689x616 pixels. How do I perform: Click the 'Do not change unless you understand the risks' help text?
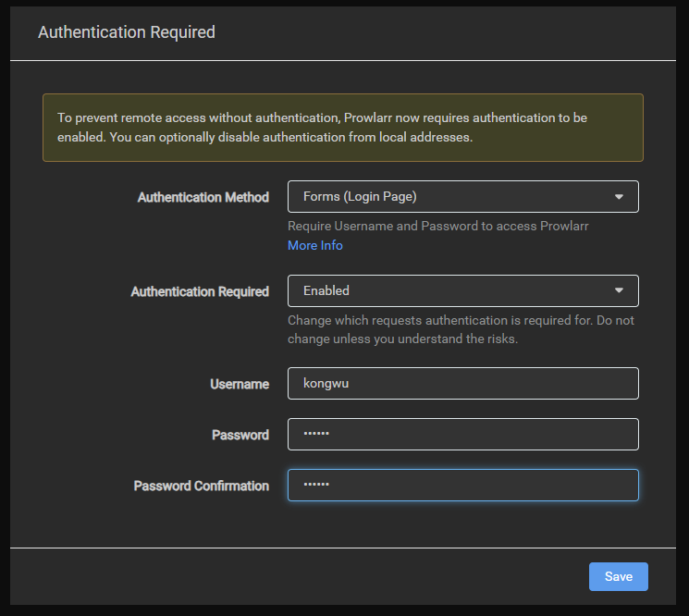tap(461, 329)
